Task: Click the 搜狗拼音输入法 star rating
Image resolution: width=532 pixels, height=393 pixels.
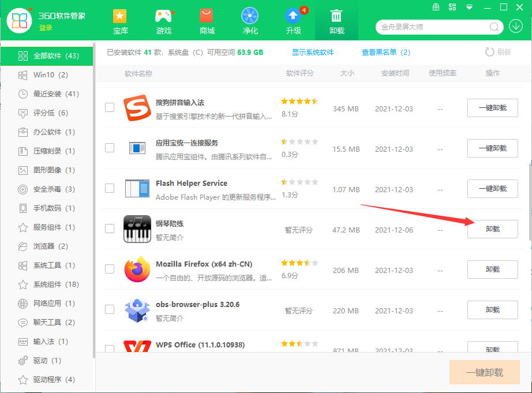Action: pyautogui.click(x=299, y=101)
